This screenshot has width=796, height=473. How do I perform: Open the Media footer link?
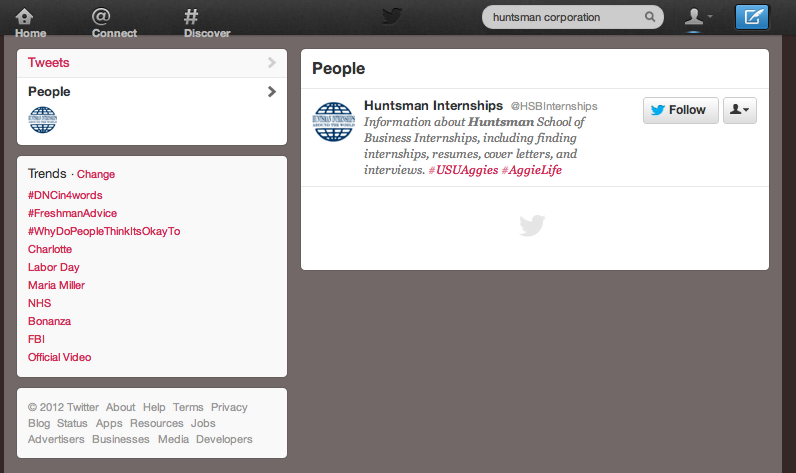pos(173,440)
